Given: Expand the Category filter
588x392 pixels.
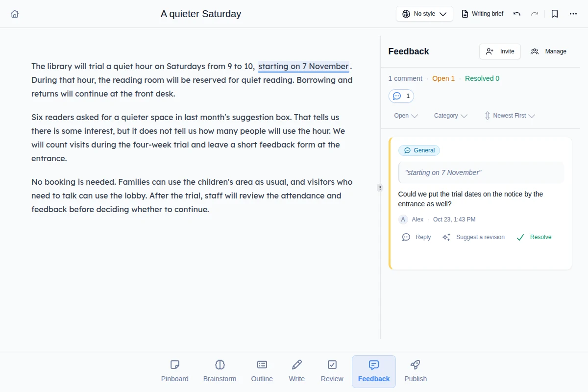Looking at the screenshot, I should 450,116.
